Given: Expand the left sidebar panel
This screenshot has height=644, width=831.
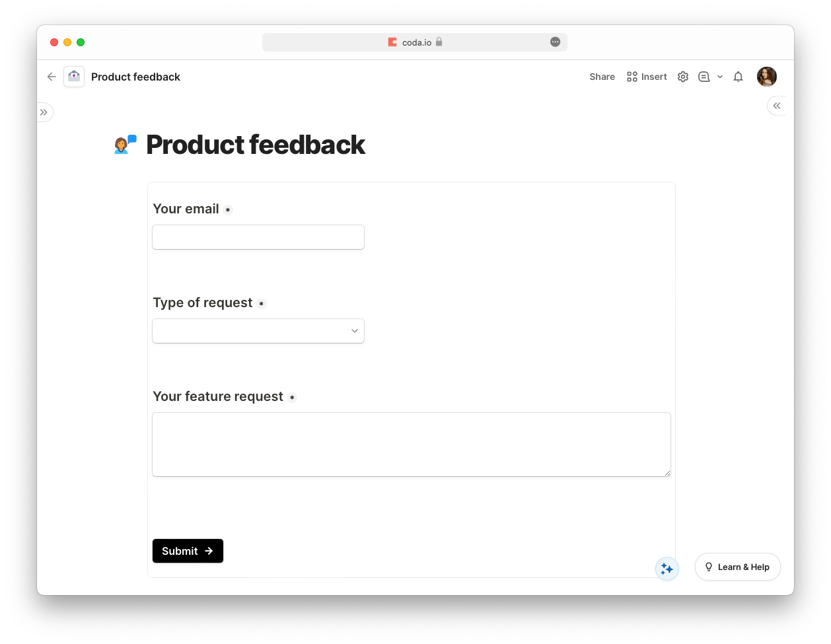Looking at the screenshot, I should click(44, 112).
